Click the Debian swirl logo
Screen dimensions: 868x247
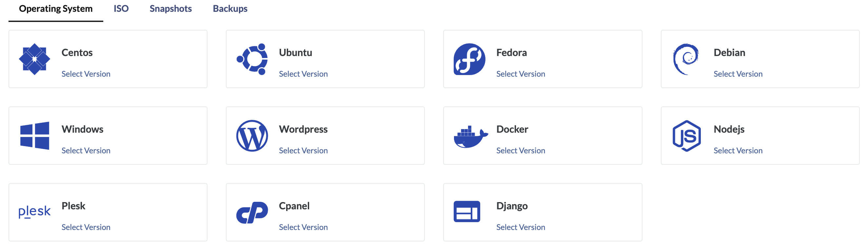[x=686, y=59]
